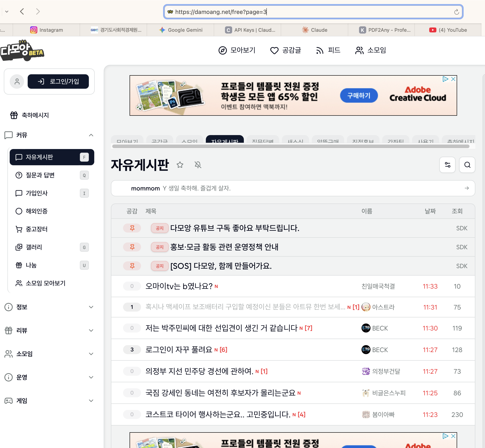
Task: Open 해외인증 in the sidebar
Action: coord(52,211)
